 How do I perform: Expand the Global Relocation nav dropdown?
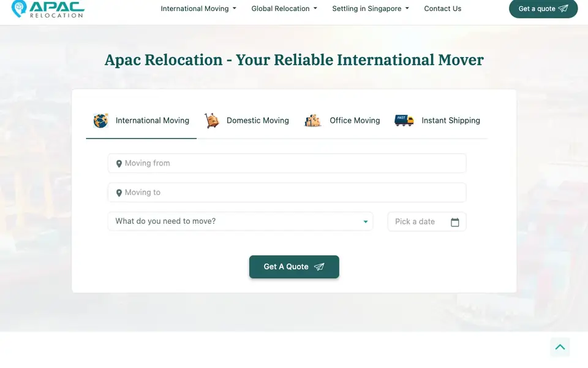click(284, 9)
